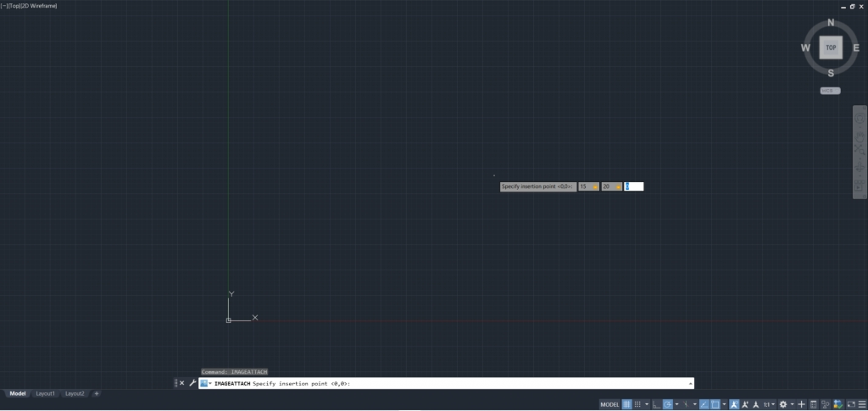
Task: Open quick properties calculator icon
Action: coord(813,404)
